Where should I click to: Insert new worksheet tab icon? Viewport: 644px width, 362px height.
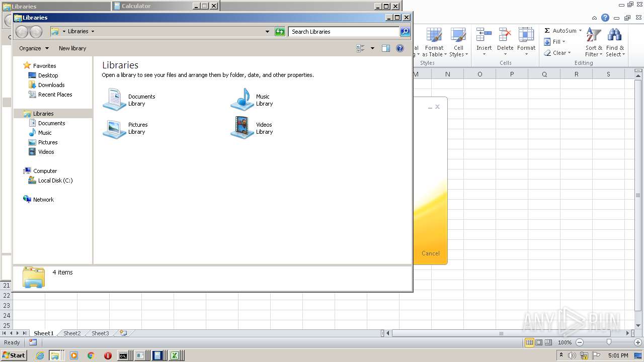point(123,333)
